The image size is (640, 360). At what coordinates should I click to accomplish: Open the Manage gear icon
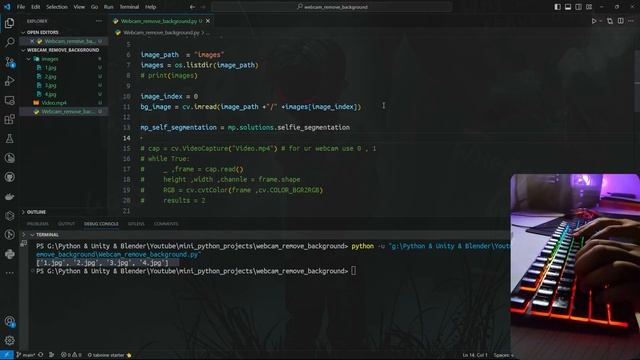(9, 340)
